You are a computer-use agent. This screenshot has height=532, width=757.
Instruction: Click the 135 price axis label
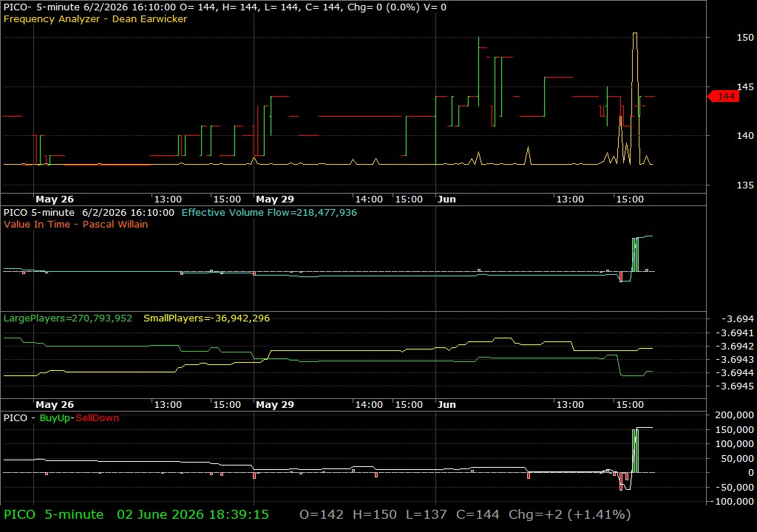coord(745,185)
